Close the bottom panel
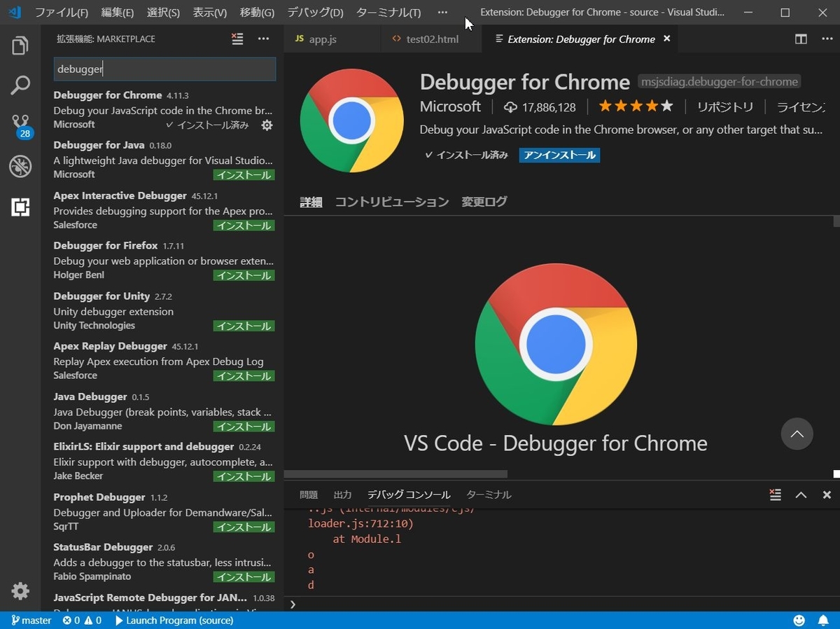 pyautogui.click(x=827, y=495)
